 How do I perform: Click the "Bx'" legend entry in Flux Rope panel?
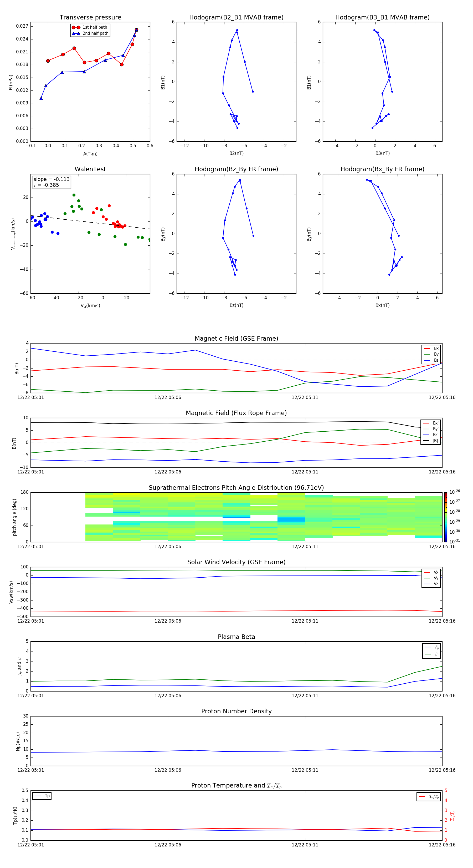coord(431,423)
